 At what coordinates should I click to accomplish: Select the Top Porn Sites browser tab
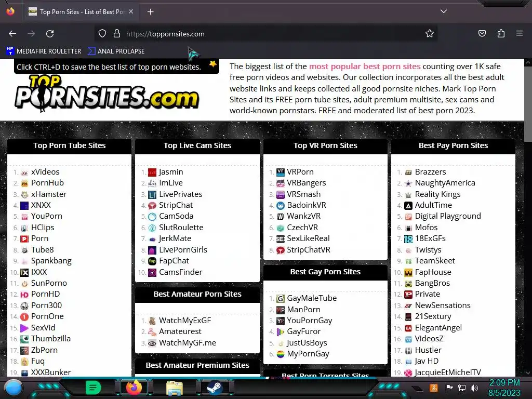click(82, 12)
